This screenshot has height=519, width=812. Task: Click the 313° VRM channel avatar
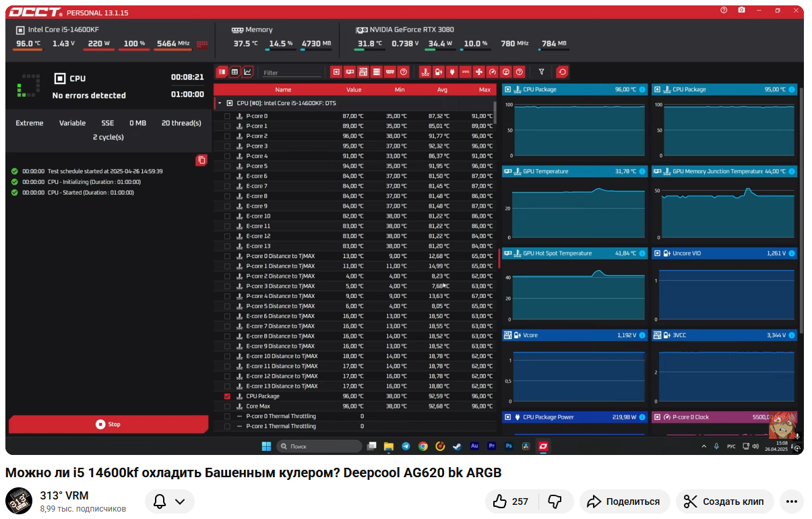(19, 501)
